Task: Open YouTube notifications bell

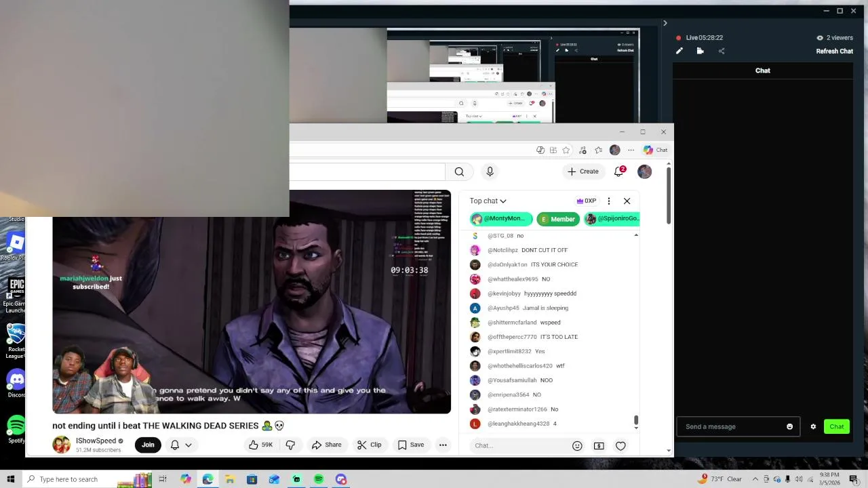Action: coord(618,171)
